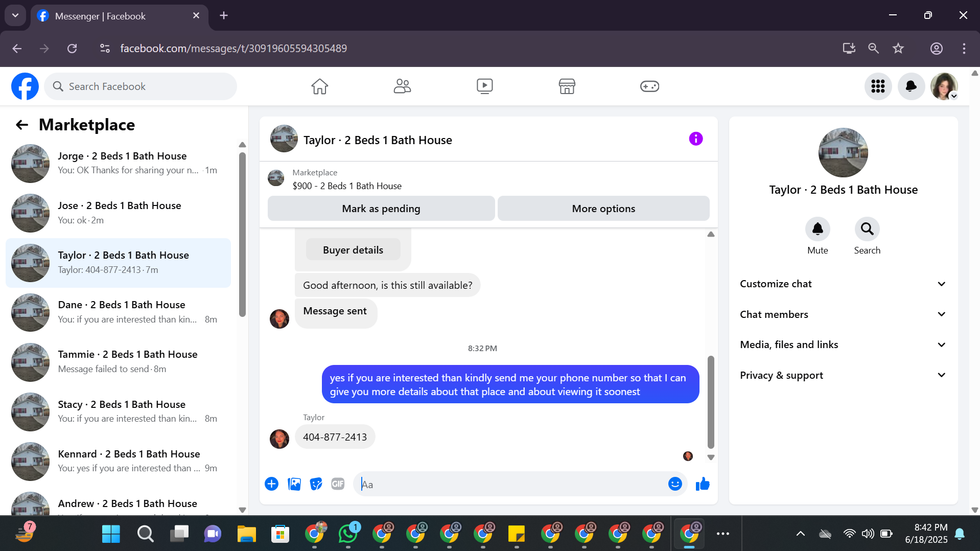Click the conversation list scrollbar
The height and width of the screenshot is (551, 980).
click(x=242, y=235)
